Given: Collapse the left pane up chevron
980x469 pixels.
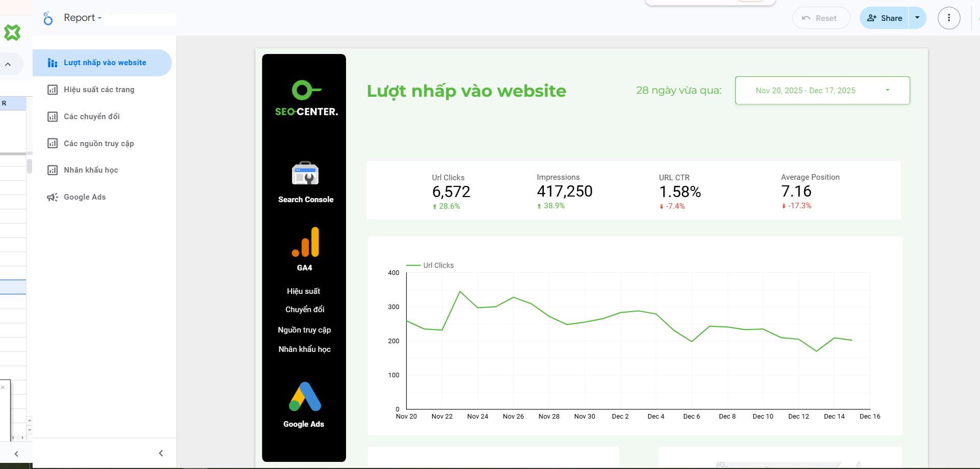Looking at the screenshot, I should (x=8, y=64).
